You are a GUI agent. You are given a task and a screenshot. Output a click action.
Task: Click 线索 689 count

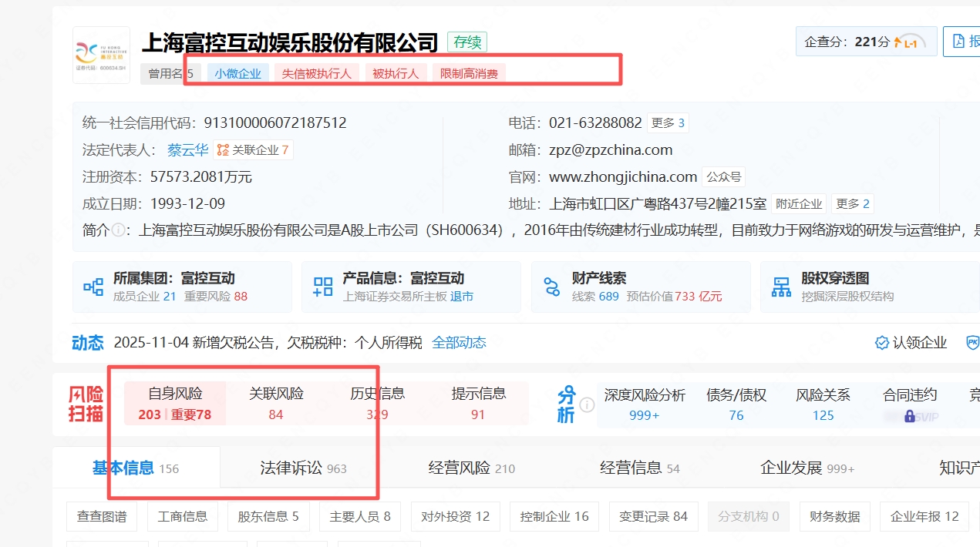point(595,297)
